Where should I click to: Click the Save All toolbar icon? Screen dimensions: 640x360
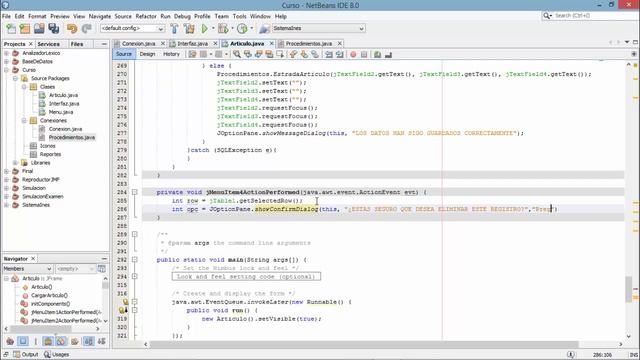[53, 29]
